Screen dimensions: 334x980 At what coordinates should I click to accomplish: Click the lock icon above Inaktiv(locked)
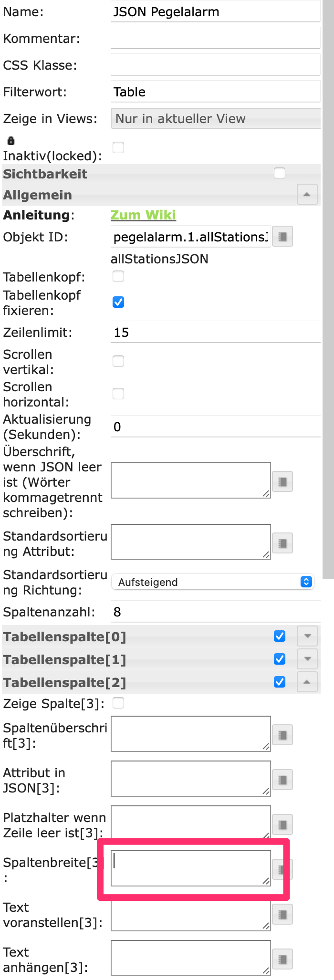tap(10, 140)
